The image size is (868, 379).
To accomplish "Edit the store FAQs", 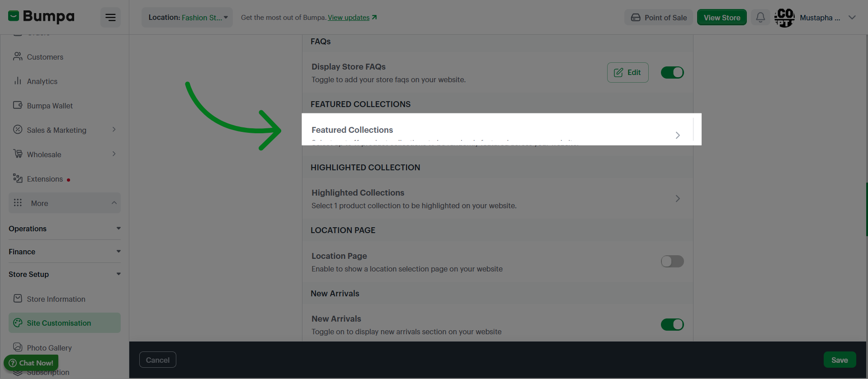I will [x=627, y=72].
